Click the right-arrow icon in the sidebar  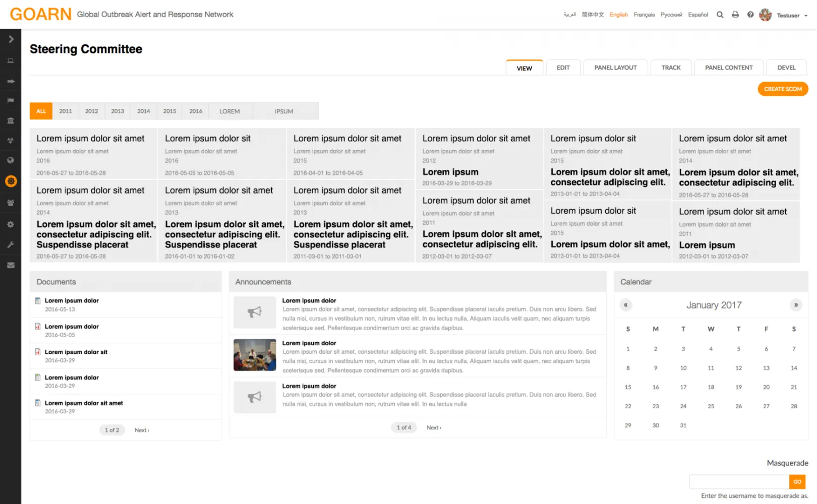(x=11, y=81)
